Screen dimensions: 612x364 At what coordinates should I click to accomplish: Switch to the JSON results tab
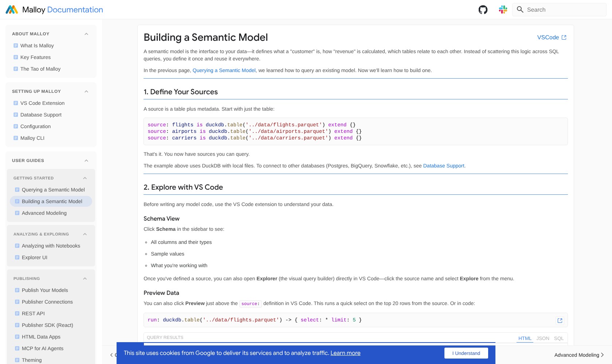click(543, 338)
